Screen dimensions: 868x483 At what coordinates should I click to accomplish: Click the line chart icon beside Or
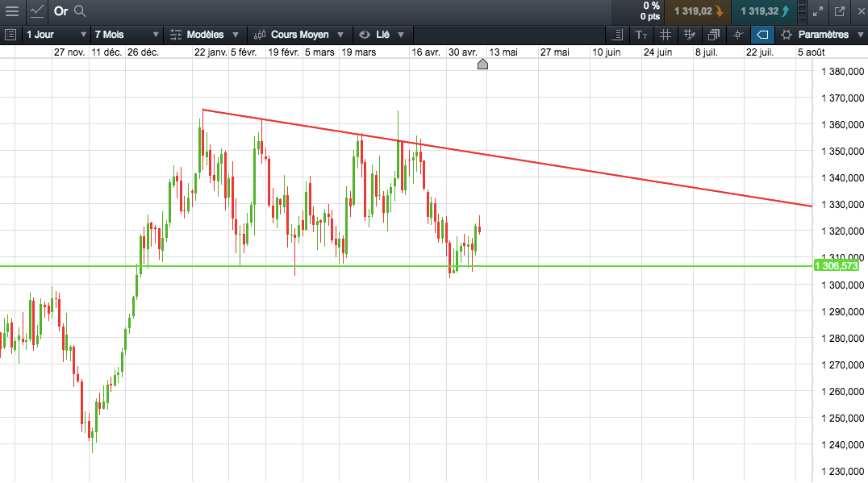point(37,11)
